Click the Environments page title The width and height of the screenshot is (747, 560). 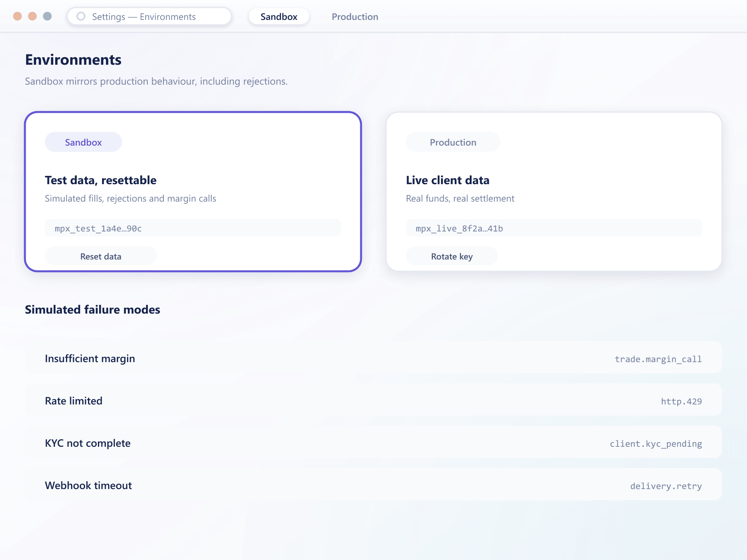click(73, 60)
